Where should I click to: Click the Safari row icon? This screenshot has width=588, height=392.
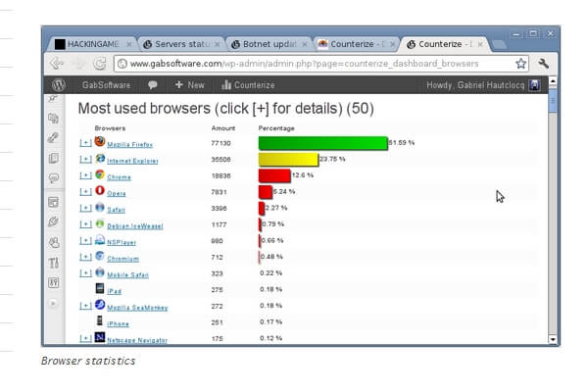100,207
